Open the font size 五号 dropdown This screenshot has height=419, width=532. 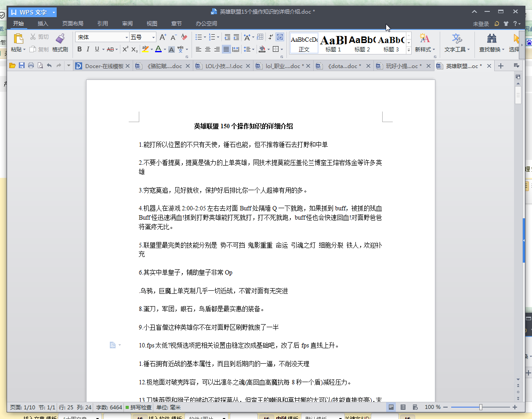153,37
